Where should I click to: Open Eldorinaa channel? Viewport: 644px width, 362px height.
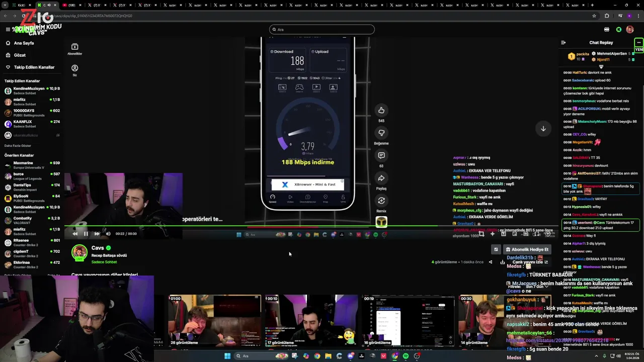point(32,264)
